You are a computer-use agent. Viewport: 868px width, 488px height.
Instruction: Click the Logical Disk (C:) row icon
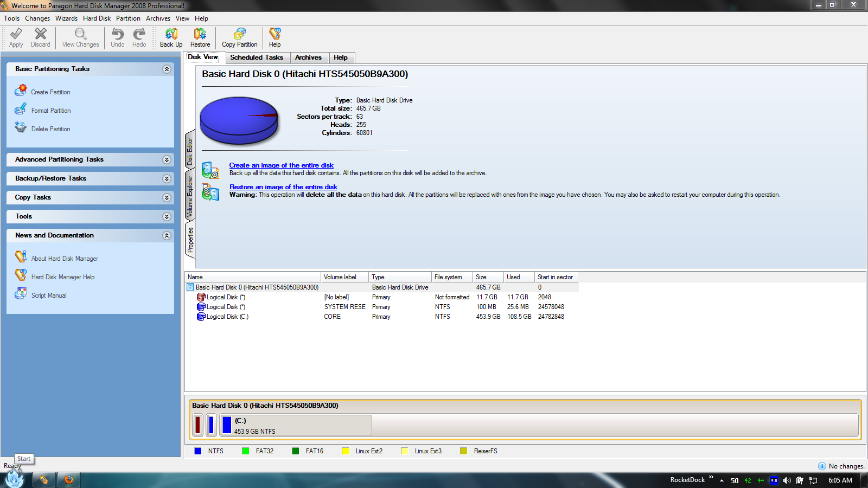pos(201,317)
